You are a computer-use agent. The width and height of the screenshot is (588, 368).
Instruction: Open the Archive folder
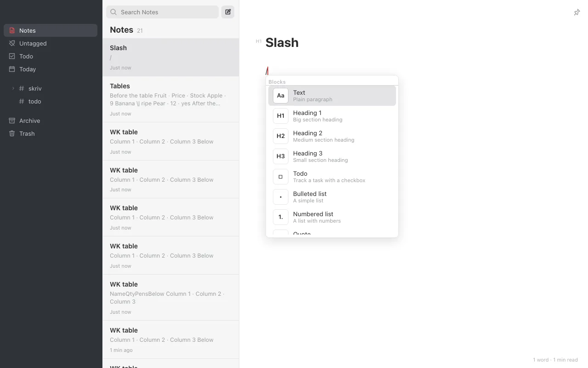point(51,121)
